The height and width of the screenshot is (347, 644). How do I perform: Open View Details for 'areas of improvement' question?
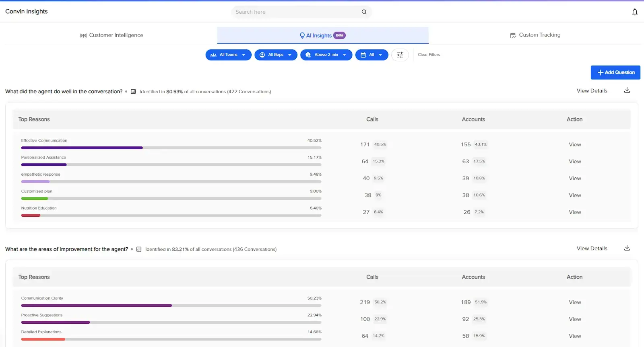(x=592, y=248)
